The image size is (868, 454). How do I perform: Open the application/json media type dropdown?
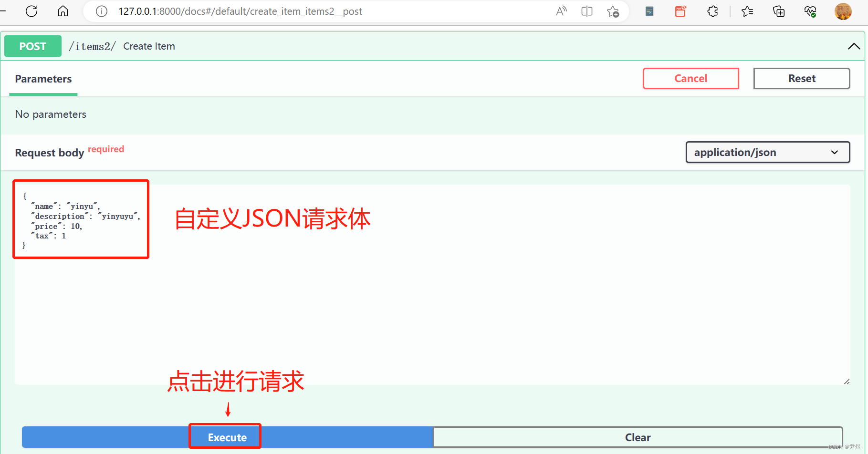(x=767, y=152)
